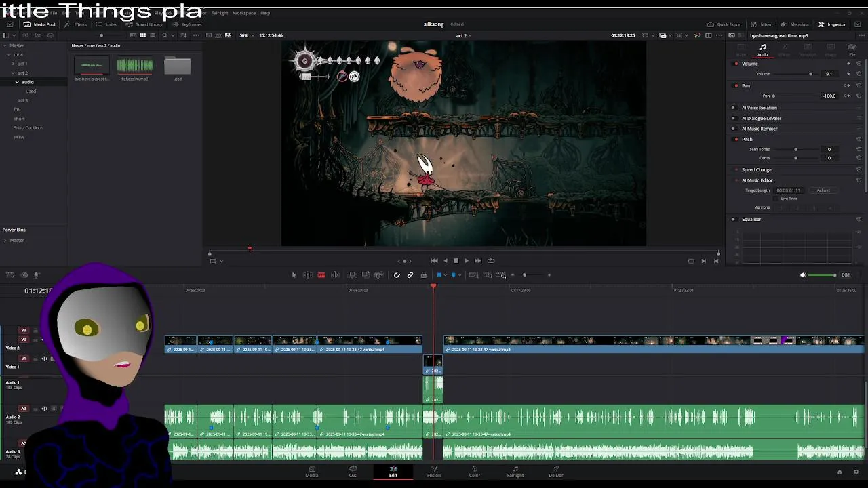Open the Mixer panel
Viewport: 868px width, 488px height.
(762, 24)
